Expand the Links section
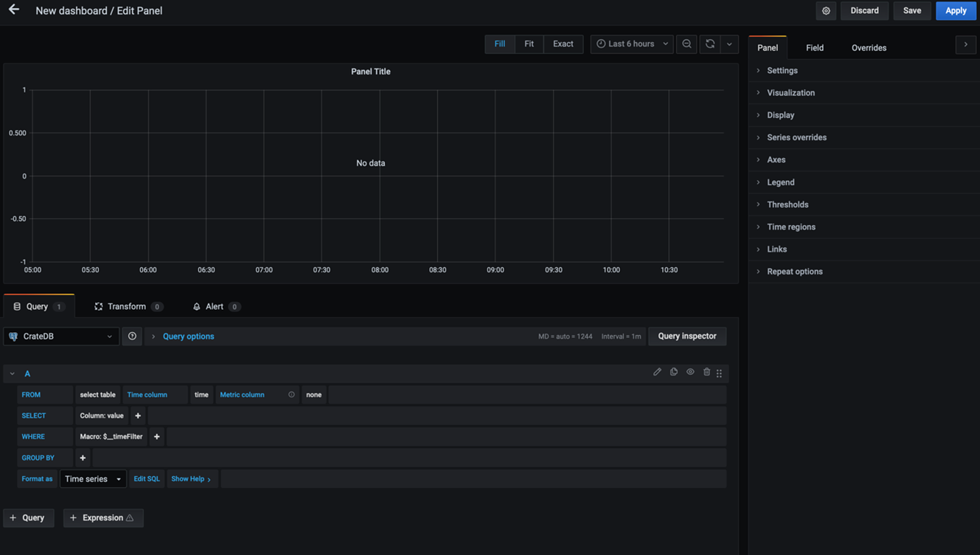 click(864, 249)
